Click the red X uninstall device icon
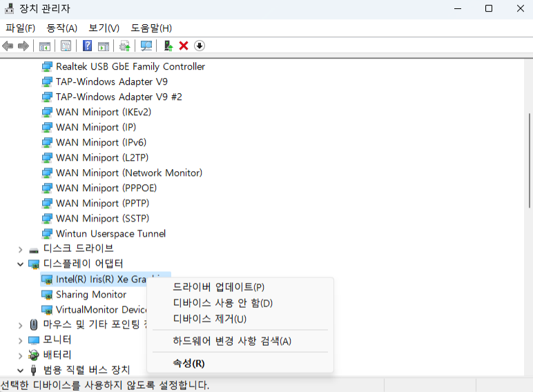533x392 pixels. [x=184, y=46]
